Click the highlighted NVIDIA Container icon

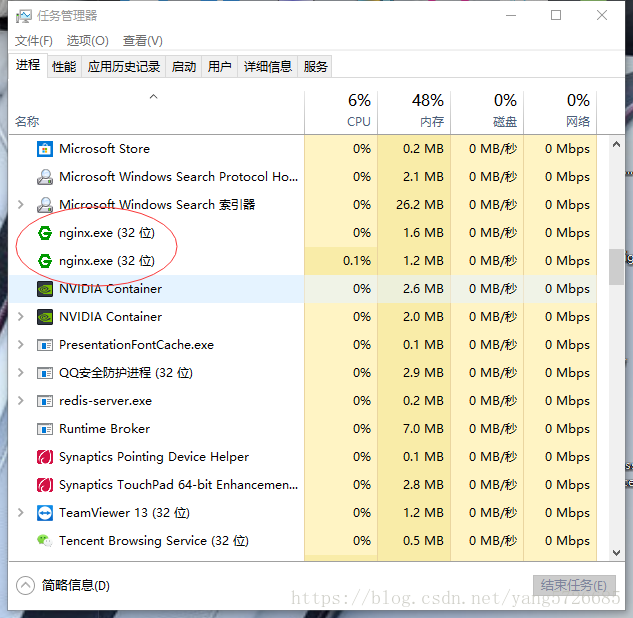click(45, 289)
